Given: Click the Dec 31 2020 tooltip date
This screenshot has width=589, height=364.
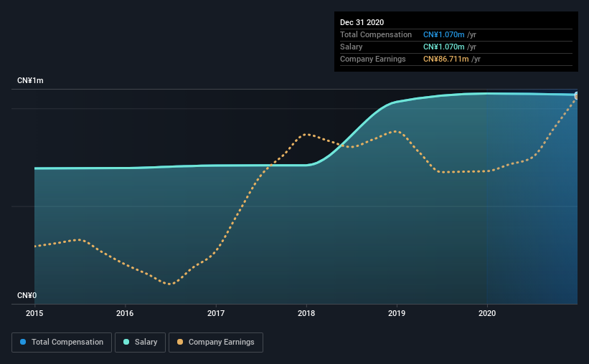Looking at the screenshot, I should [362, 22].
